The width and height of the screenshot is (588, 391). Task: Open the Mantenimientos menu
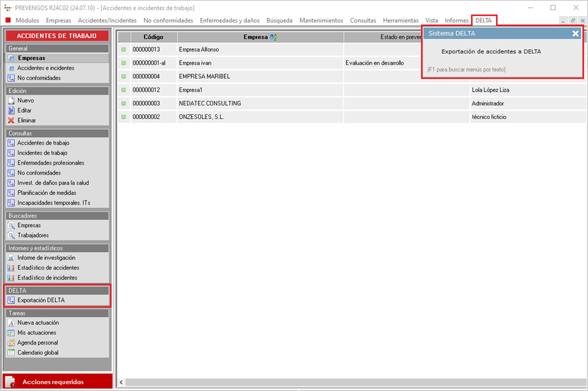(x=321, y=20)
